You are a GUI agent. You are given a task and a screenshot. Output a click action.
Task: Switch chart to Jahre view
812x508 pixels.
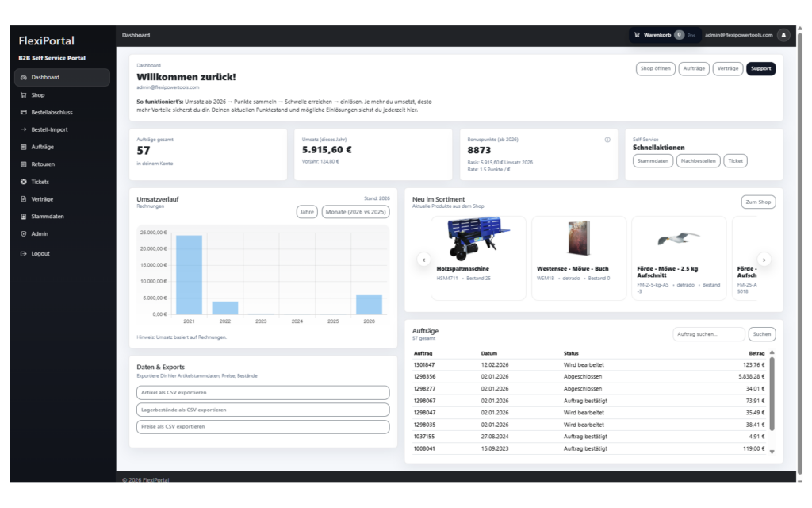coord(307,212)
